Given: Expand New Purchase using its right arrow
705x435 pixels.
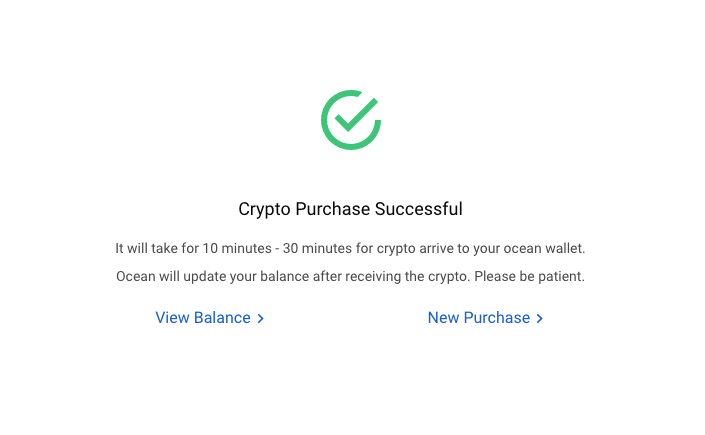Looking at the screenshot, I should (x=540, y=318).
